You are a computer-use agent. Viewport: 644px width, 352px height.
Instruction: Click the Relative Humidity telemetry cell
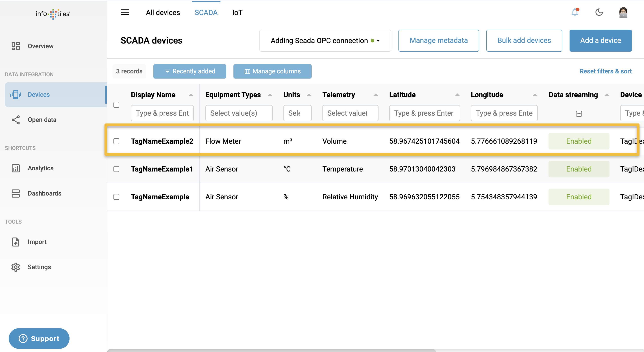click(x=350, y=197)
